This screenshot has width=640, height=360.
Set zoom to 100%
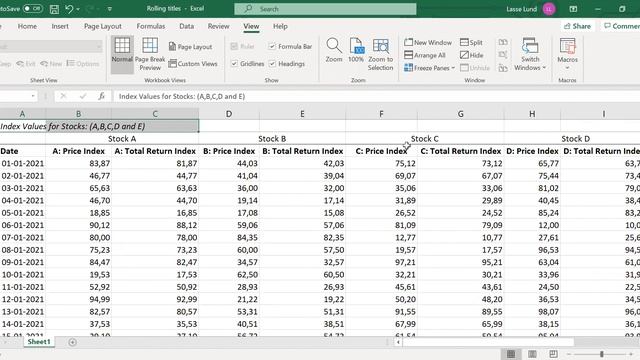[356, 51]
